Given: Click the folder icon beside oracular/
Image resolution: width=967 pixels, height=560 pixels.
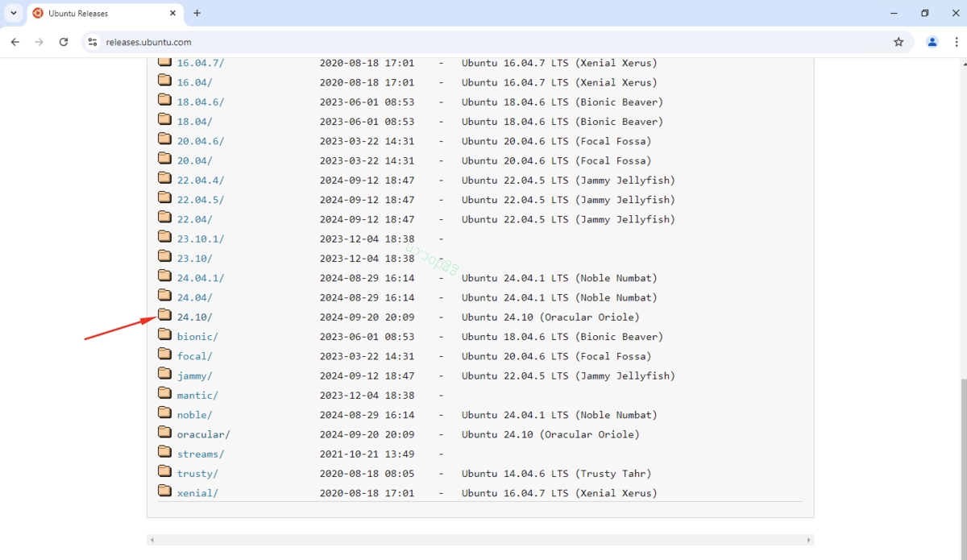Looking at the screenshot, I should (x=164, y=433).
